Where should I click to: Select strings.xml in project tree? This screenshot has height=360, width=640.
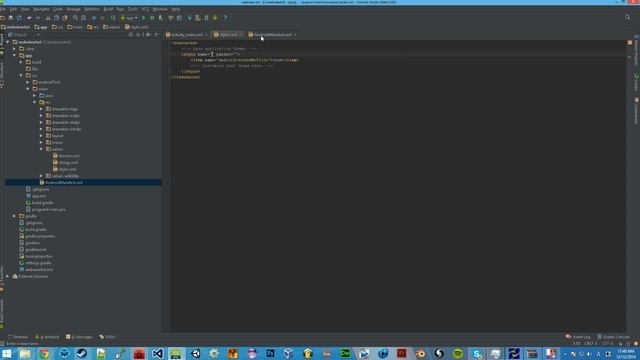click(x=65, y=162)
